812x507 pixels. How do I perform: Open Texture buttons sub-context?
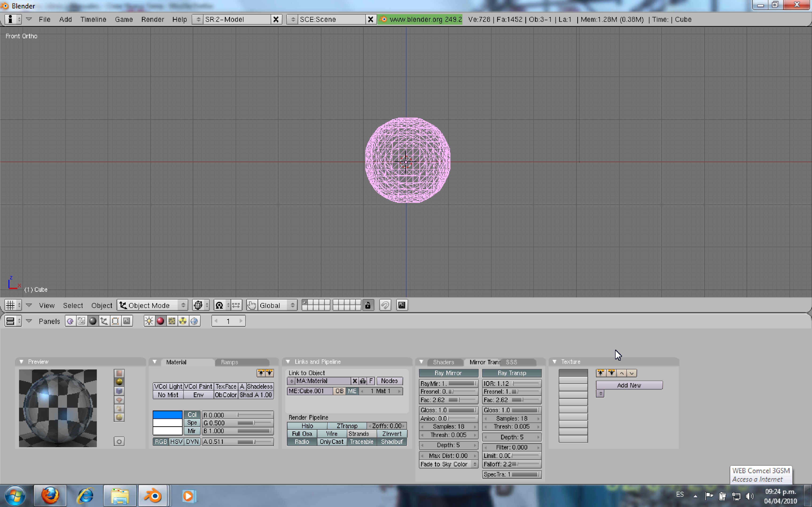172,321
